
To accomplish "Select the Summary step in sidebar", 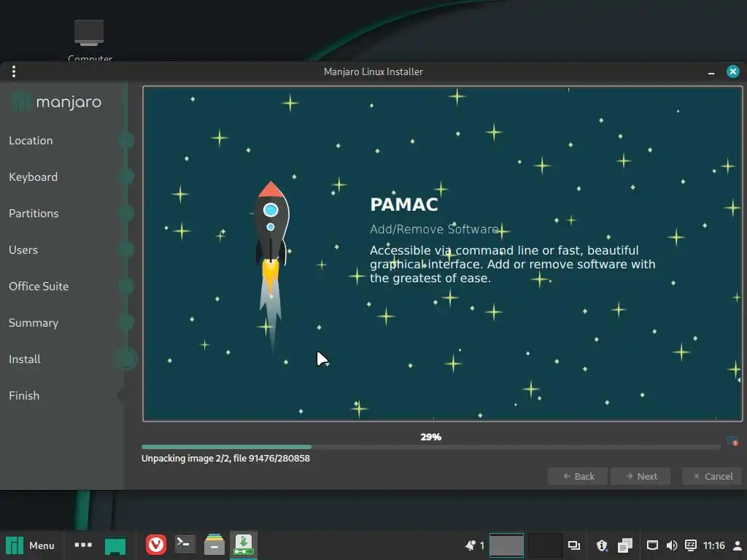I will [34, 322].
